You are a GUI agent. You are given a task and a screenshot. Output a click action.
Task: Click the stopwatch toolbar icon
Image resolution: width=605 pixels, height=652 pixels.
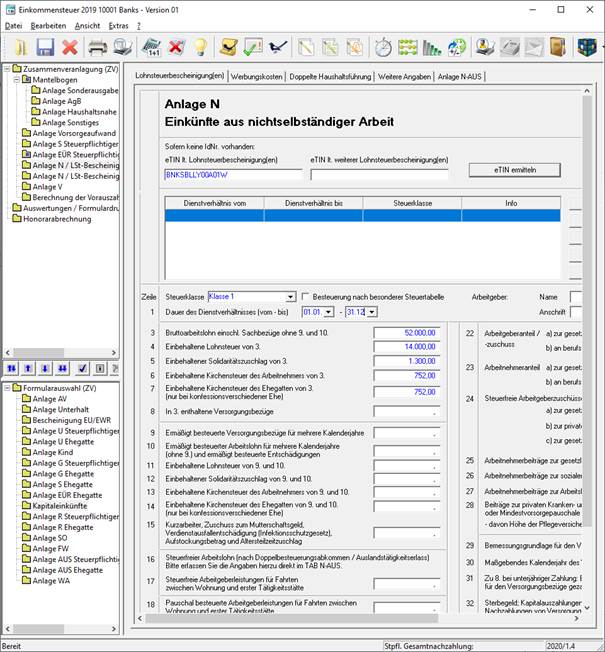point(383,47)
